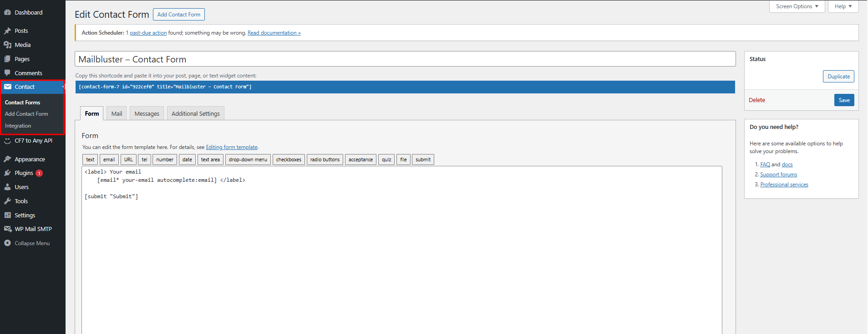Click the WP Mail SMTP envelope icon
The image size is (868, 334).
(7, 229)
